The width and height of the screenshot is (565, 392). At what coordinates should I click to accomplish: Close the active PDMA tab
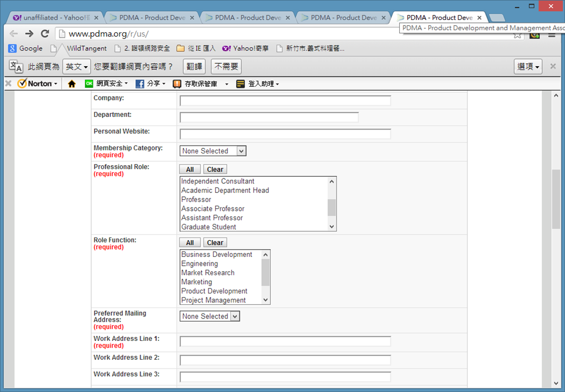(x=479, y=18)
